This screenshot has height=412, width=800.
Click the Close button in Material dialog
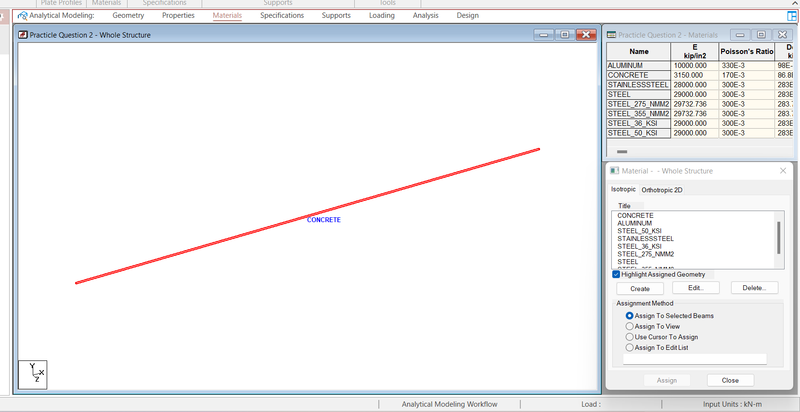click(x=730, y=380)
